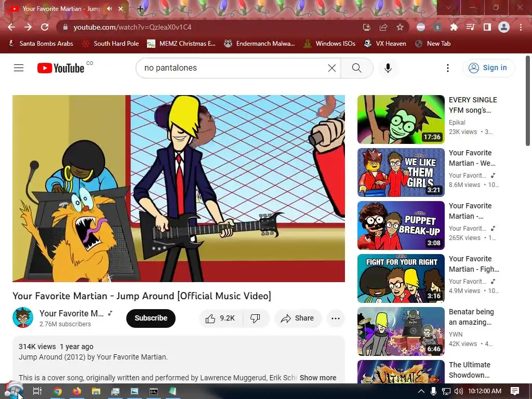Screen dimensions: 532x399
Task: Open Windows Start button with Santa hat
Action: pos(14,391)
